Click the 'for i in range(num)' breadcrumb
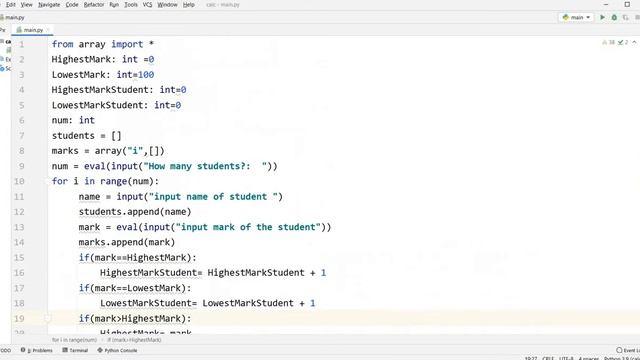 74,340
